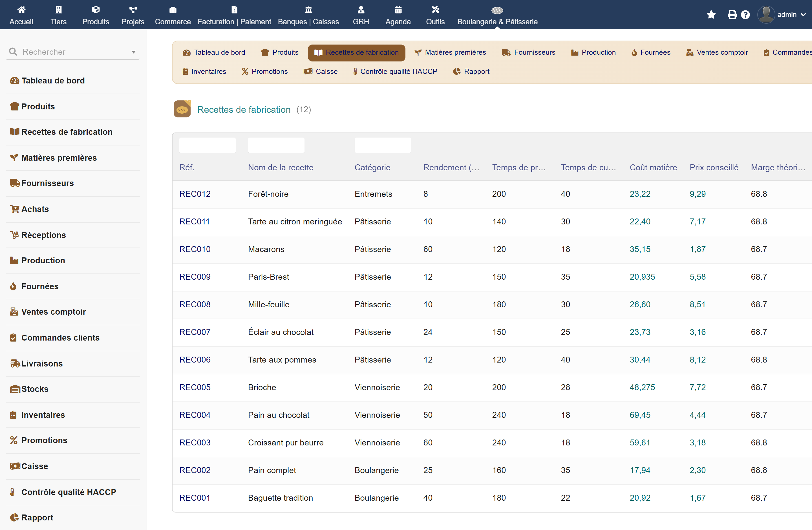
Task: Click the recipe module bread icon
Action: click(182, 109)
